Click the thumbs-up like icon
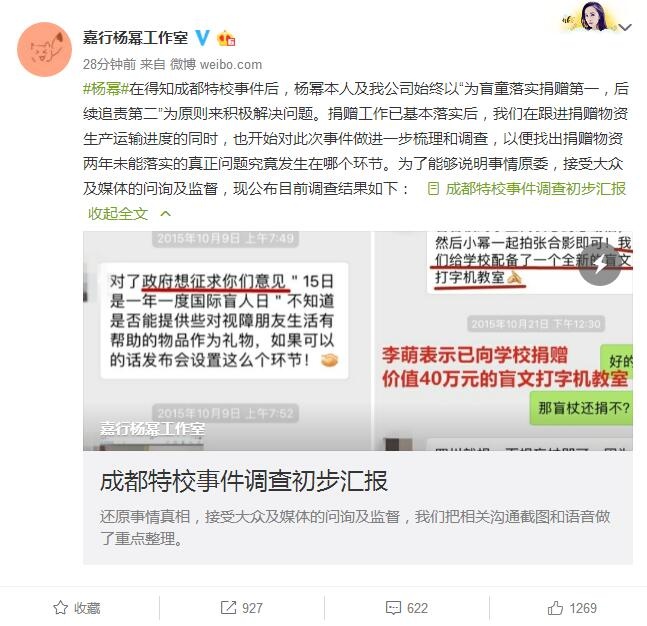The width and height of the screenshot is (647, 626). [x=555, y=608]
